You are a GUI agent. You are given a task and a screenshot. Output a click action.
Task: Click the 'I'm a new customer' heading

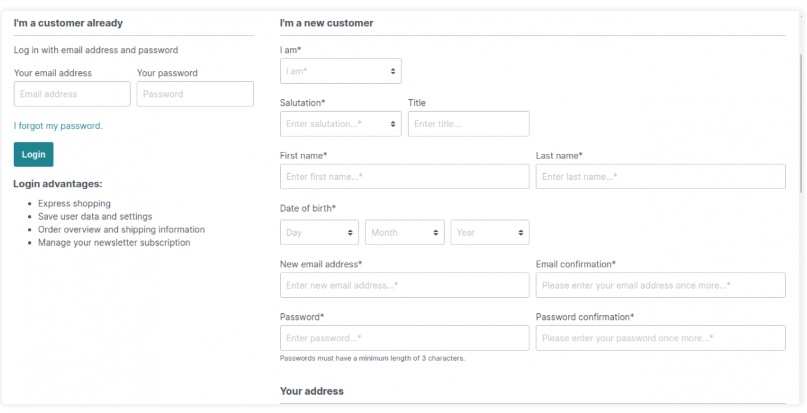pos(326,23)
